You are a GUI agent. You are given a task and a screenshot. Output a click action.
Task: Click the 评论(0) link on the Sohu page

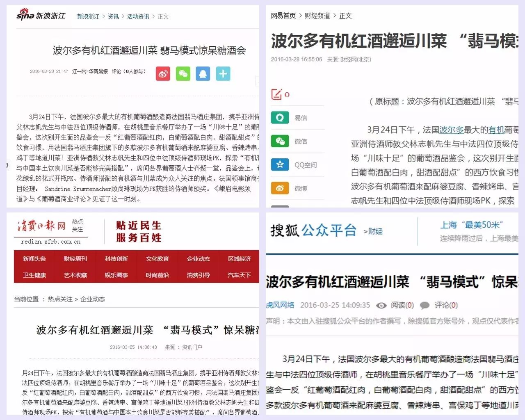pos(446,305)
